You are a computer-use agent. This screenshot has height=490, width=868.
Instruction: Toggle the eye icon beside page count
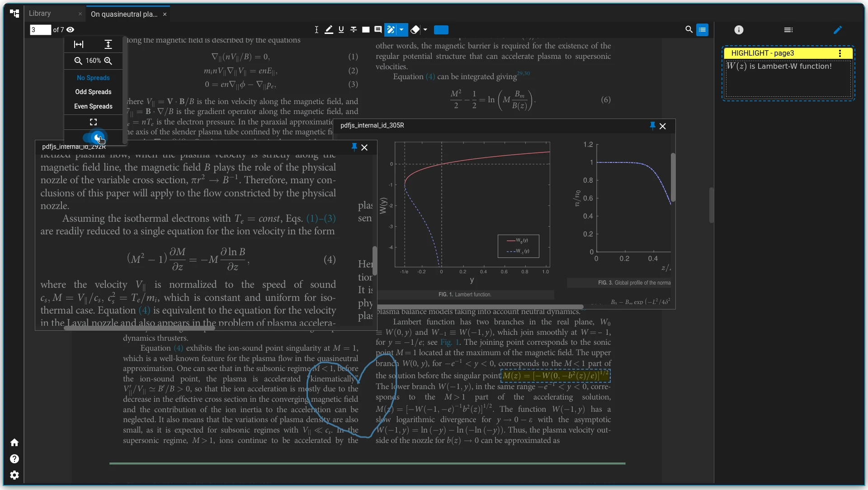click(71, 30)
